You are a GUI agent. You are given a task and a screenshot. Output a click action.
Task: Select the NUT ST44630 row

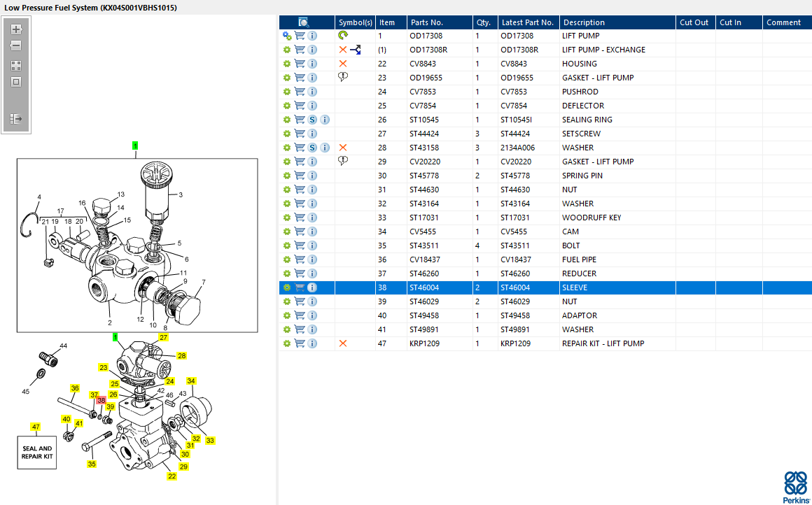[x=545, y=190]
